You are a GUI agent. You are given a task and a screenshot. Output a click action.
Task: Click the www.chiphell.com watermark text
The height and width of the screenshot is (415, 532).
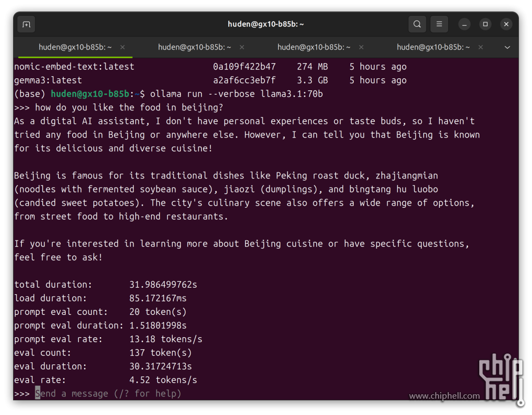coord(444,396)
